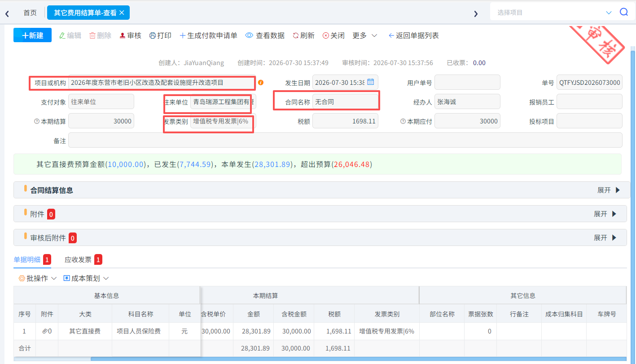
Task: Return via 返回单据列表 link
Action: [413, 35]
